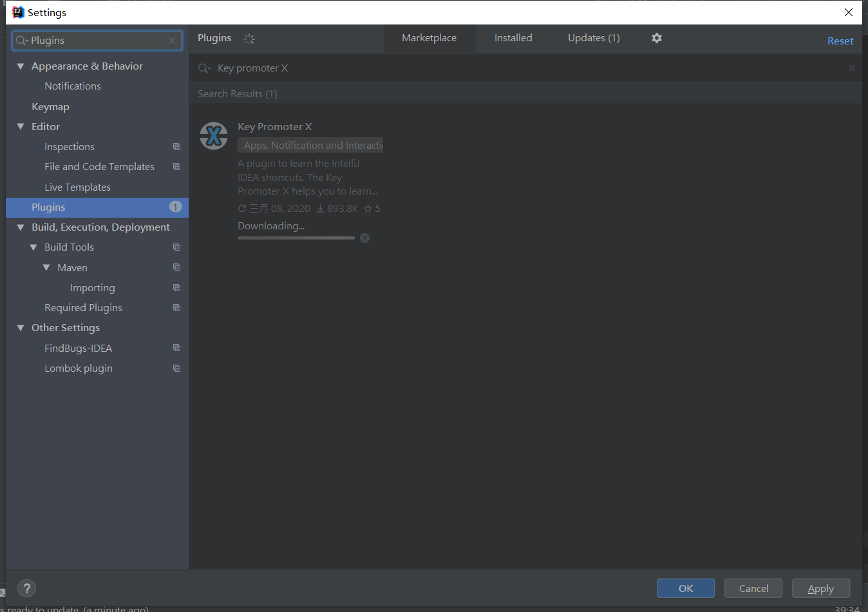This screenshot has height=612, width=868.
Task: Click the Key Promoter X download progress bar
Action: coord(296,238)
